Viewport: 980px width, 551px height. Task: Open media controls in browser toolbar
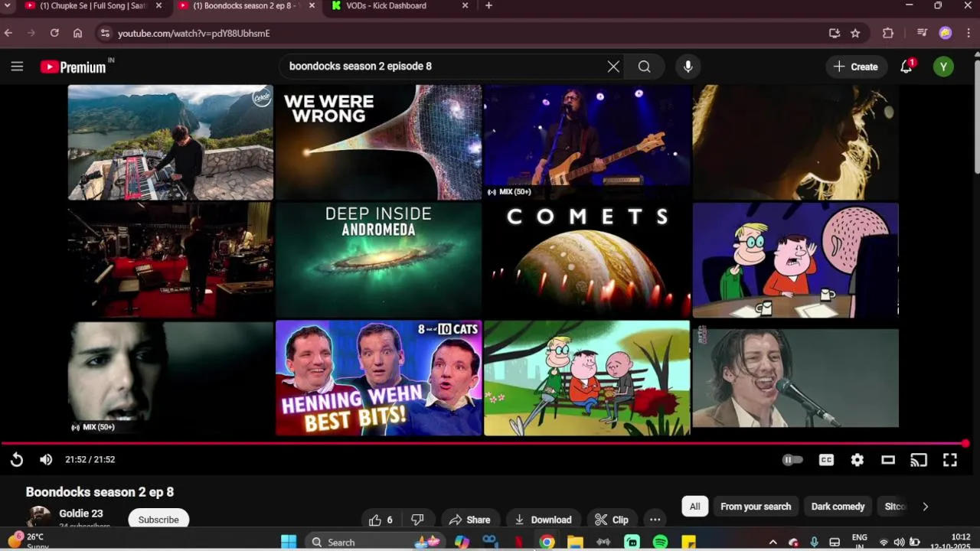coord(922,33)
